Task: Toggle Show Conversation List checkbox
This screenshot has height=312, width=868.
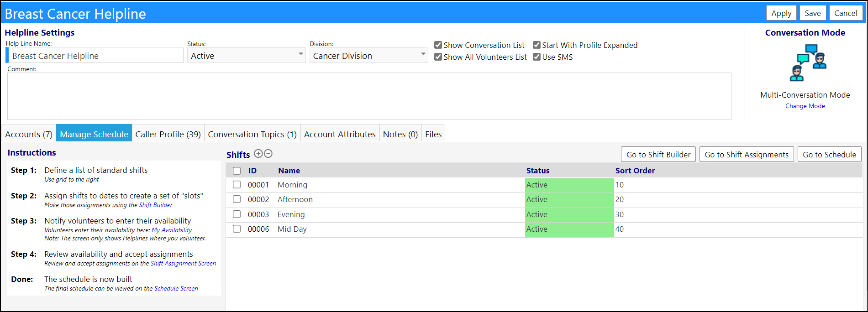Action: (x=438, y=45)
